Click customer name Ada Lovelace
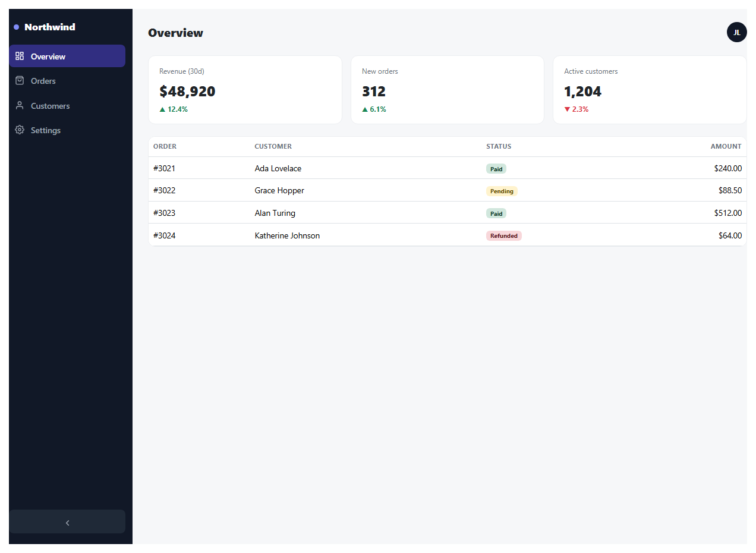The width and height of the screenshot is (756, 553). [278, 168]
